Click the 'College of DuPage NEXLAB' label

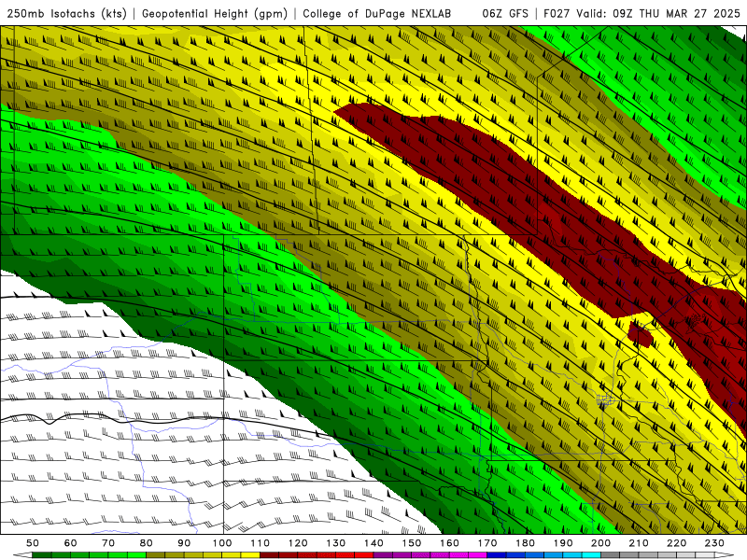(376, 13)
